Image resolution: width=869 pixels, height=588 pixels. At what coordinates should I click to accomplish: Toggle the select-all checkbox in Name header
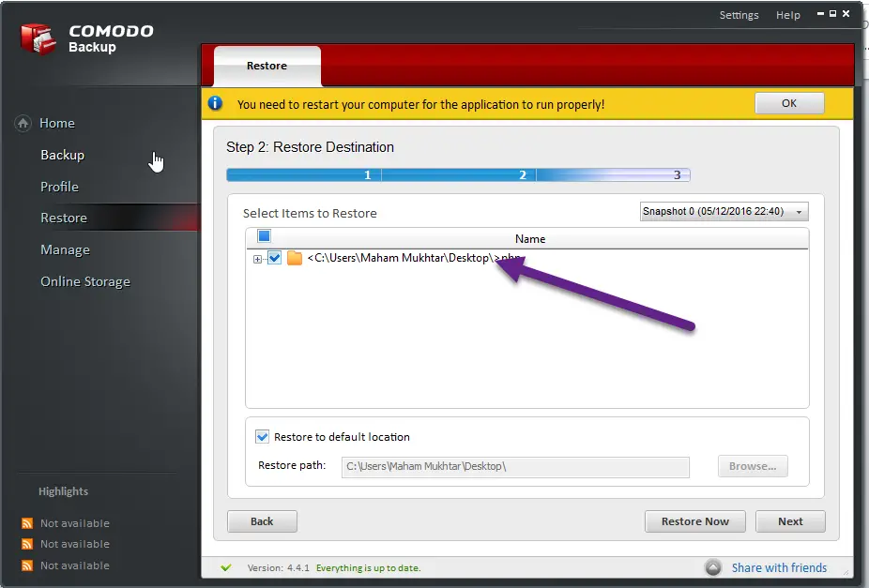[265, 236]
